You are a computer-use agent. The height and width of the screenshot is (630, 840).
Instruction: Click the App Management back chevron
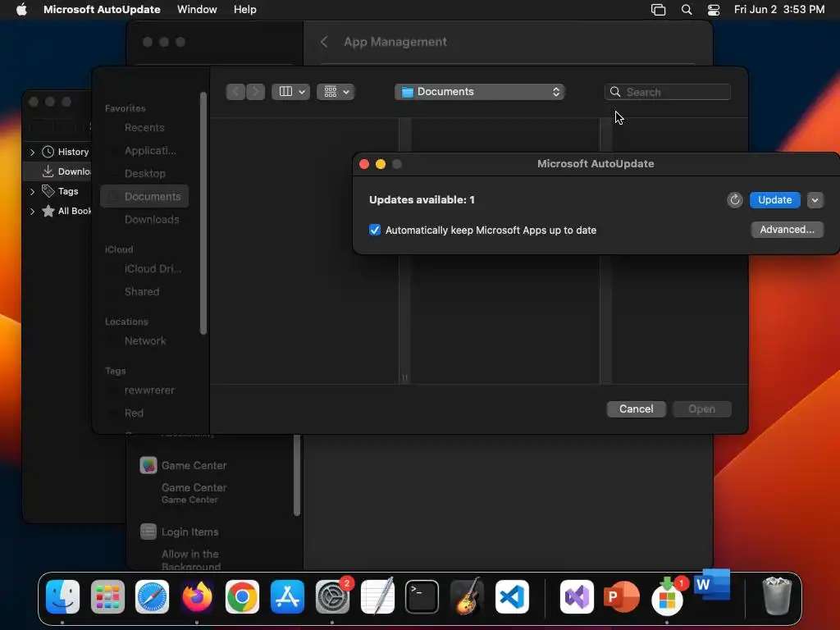point(324,42)
